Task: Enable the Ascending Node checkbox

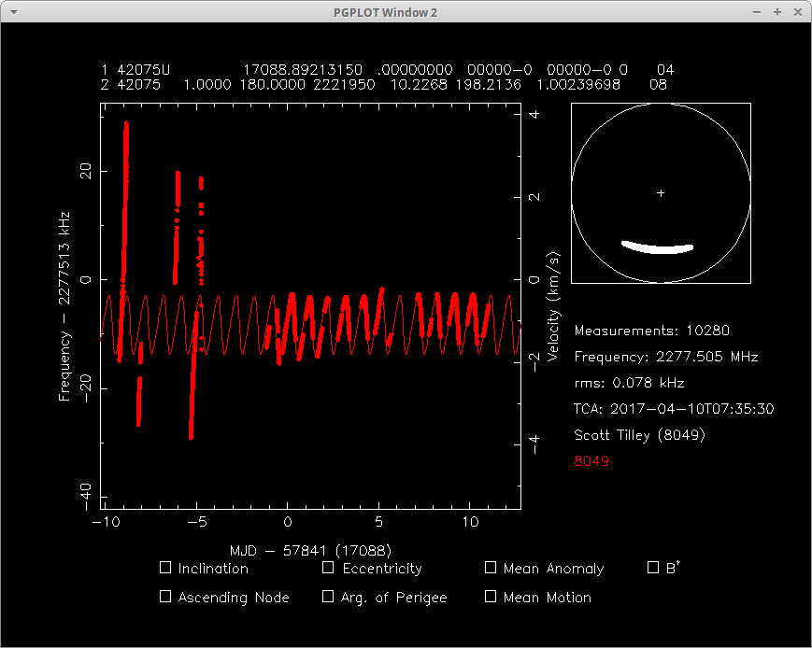Action: tap(165, 597)
